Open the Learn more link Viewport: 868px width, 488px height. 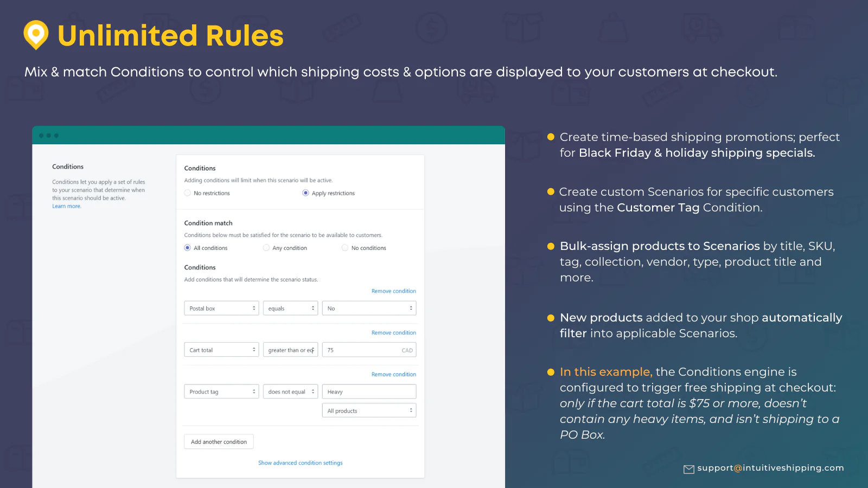67,206
